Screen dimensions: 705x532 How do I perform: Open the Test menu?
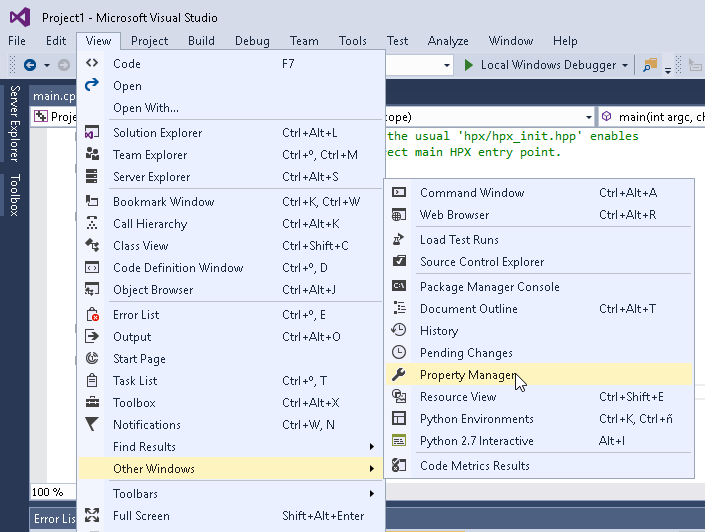click(x=397, y=41)
